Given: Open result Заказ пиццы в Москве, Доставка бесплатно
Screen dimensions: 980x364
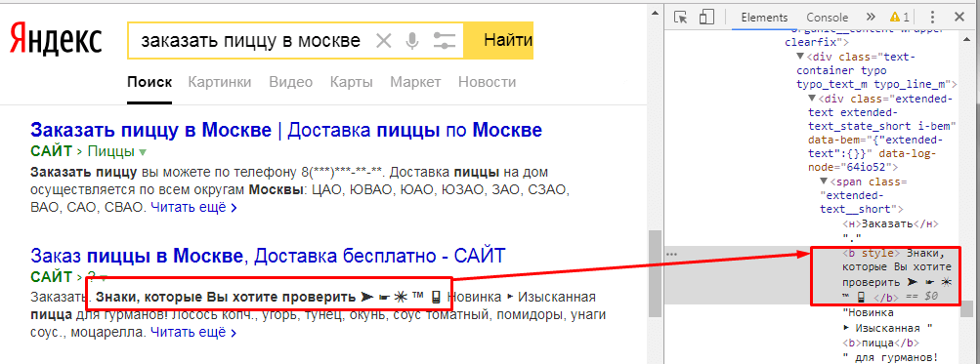Looking at the screenshot, I should coord(268,256).
